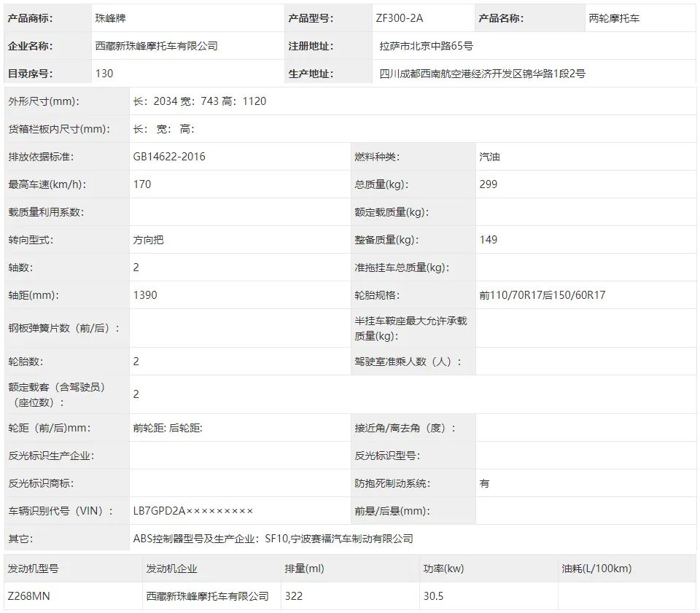Click the 前悬/后悬(mm) label
This screenshot has height=613, width=700.
[392, 511]
